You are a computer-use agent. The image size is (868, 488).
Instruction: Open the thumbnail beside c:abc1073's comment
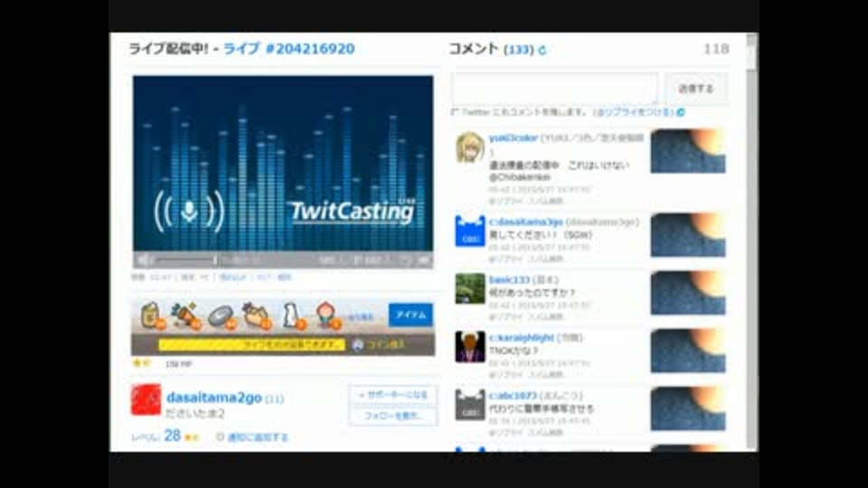687,408
